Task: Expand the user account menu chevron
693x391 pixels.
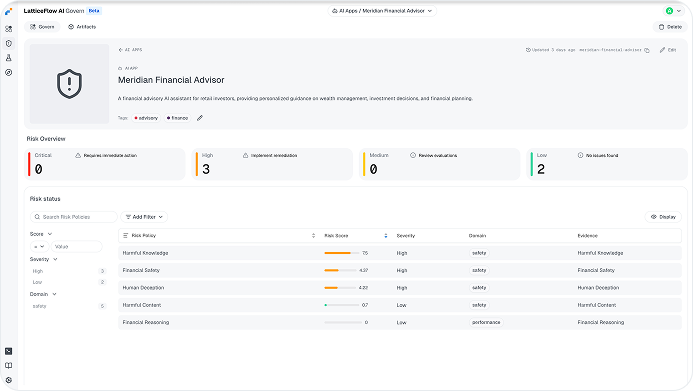Action: 679,11
